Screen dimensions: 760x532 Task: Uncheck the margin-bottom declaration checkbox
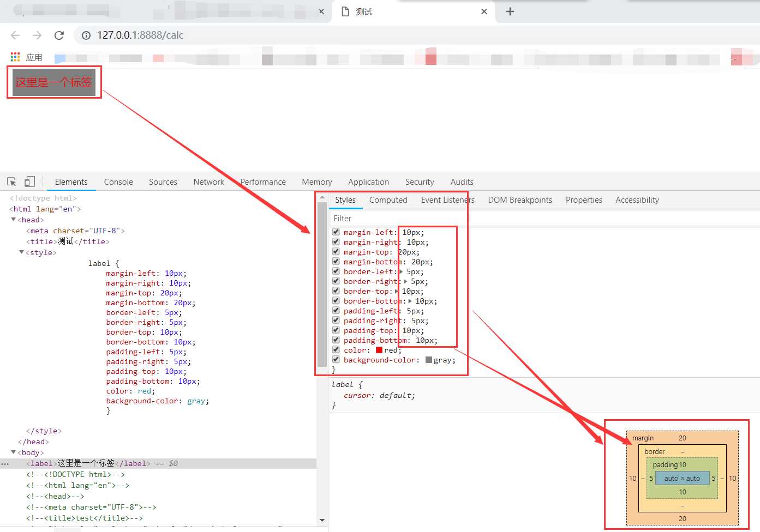click(336, 261)
